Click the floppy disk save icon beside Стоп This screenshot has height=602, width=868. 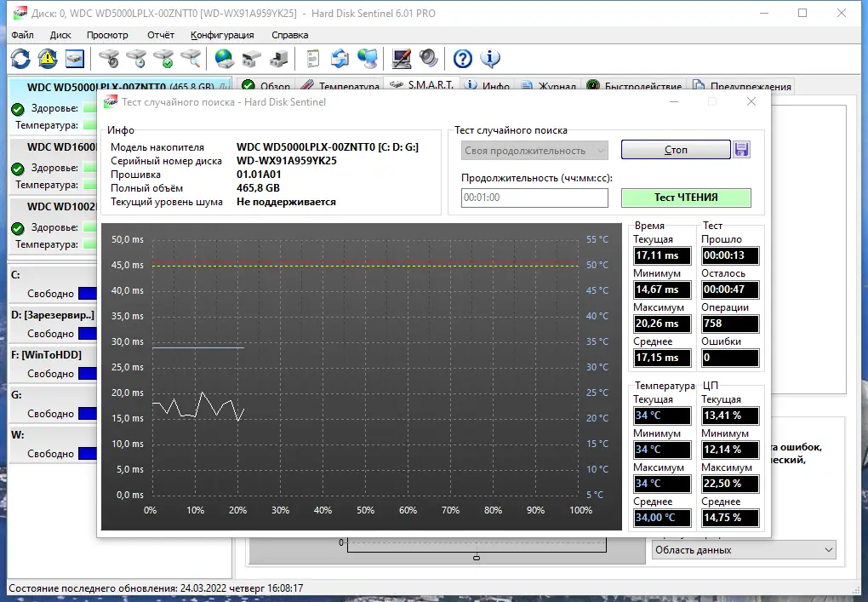coord(741,150)
